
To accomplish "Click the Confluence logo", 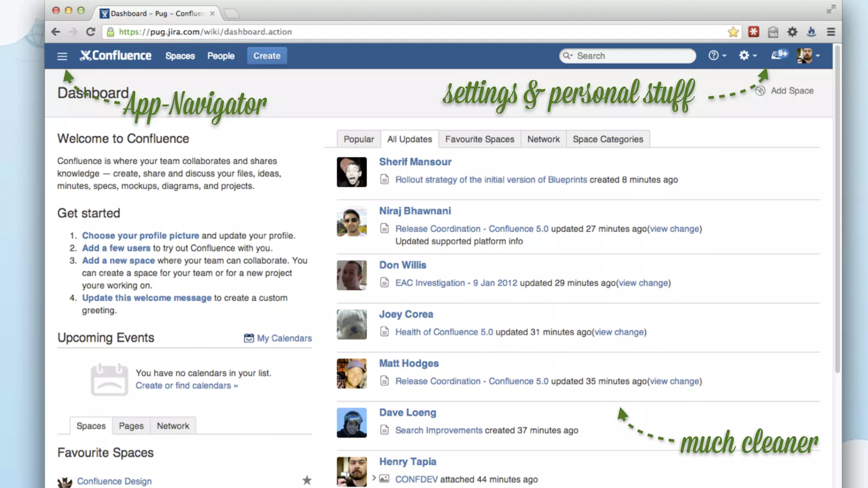I will (115, 55).
